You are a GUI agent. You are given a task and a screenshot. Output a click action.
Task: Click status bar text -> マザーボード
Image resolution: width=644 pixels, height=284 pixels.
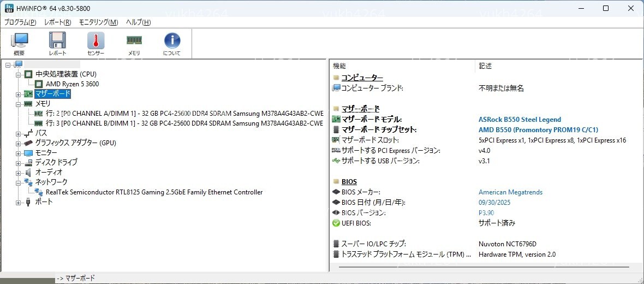tap(75, 278)
